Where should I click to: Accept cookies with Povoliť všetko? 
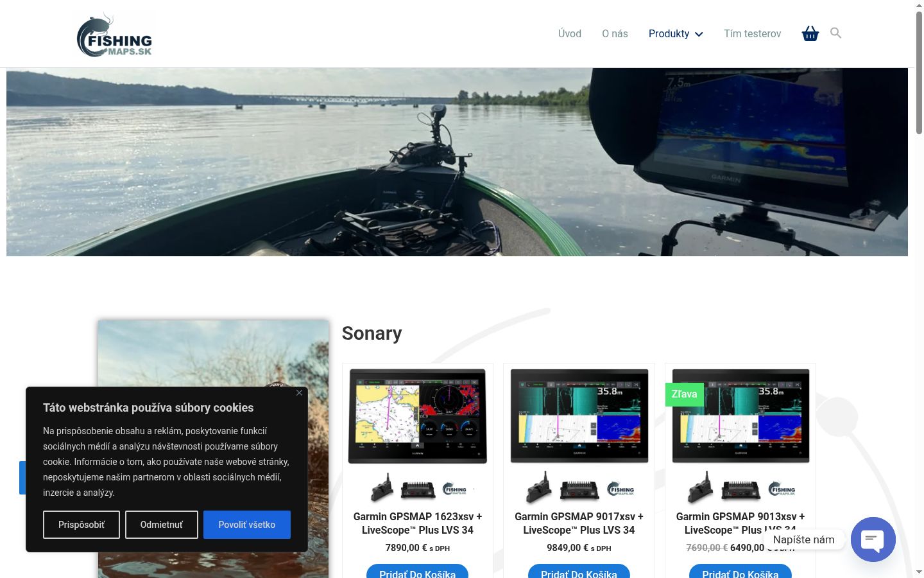pyautogui.click(x=247, y=525)
